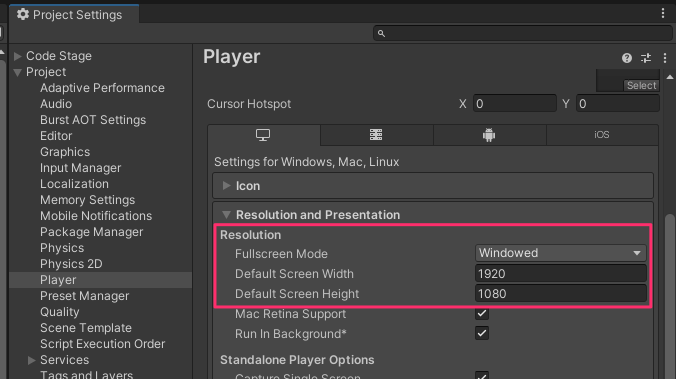Open Graphics settings
676x379 pixels.
[65, 152]
